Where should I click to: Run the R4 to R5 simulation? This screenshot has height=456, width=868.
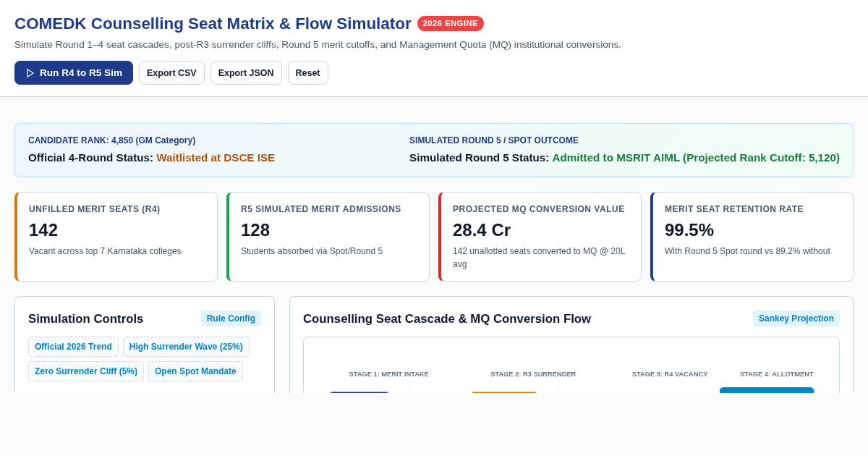74,73
